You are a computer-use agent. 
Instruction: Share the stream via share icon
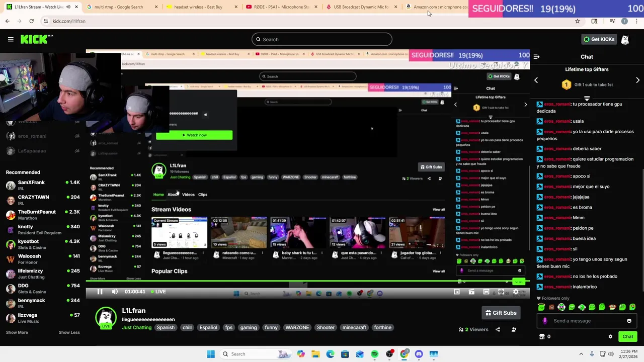[x=498, y=330]
